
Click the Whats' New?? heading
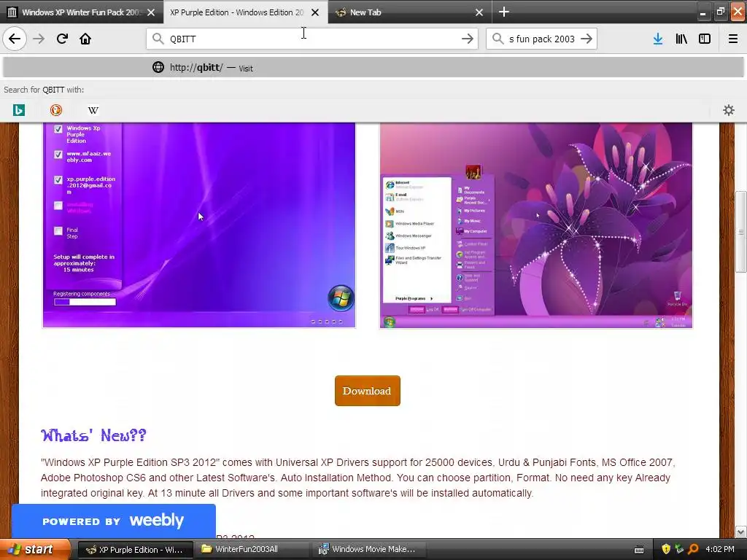(93, 435)
